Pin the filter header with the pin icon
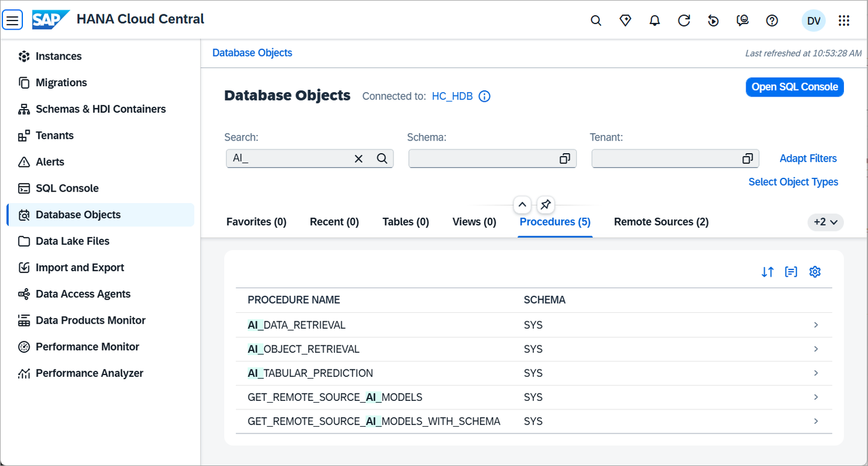 pyautogui.click(x=545, y=205)
